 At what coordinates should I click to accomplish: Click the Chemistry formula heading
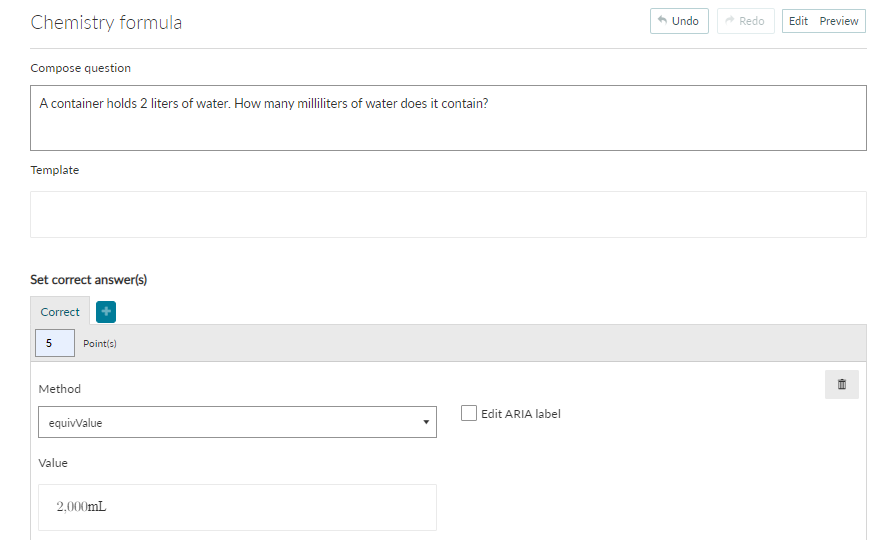click(x=106, y=22)
